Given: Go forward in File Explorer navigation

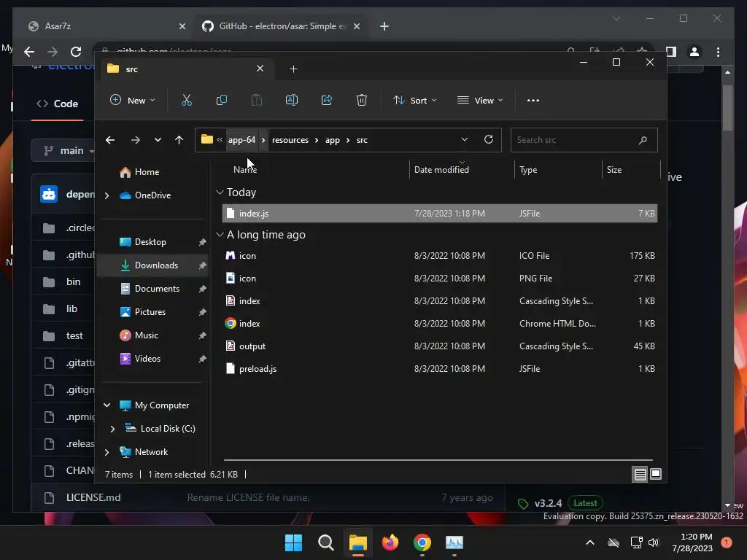Looking at the screenshot, I should coord(135,140).
